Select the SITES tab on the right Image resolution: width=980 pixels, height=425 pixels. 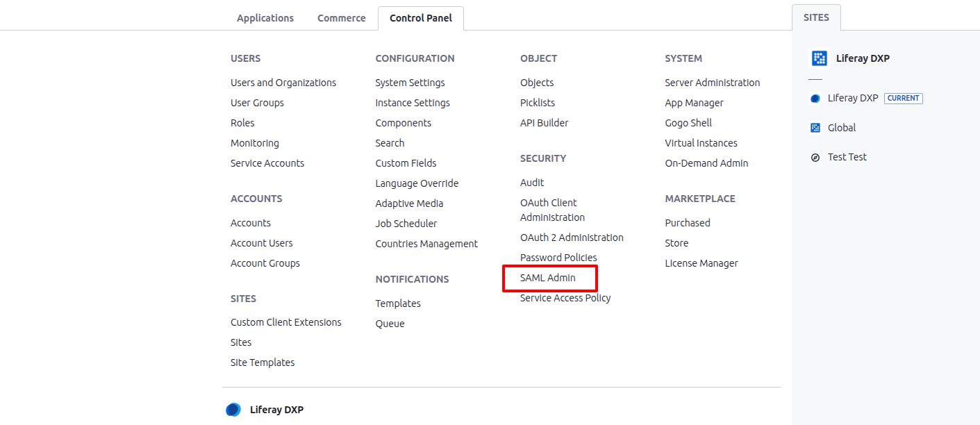click(x=816, y=17)
